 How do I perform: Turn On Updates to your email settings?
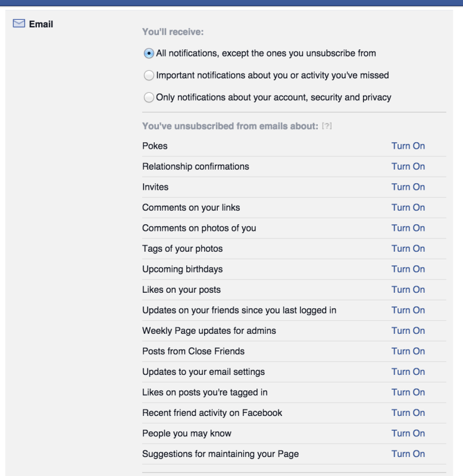click(x=408, y=372)
